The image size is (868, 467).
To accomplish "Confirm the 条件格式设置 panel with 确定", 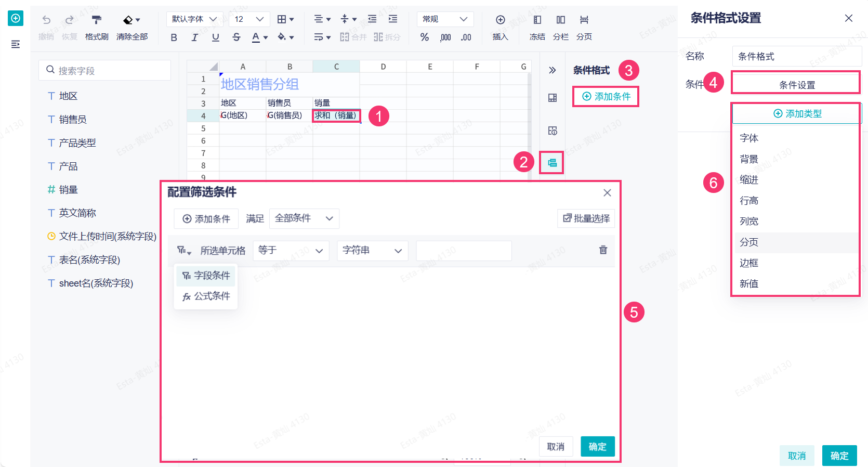I will [839, 456].
